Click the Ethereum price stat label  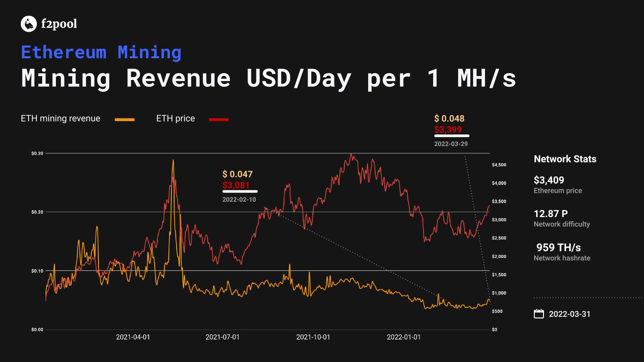pyautogui.click(x=558, y=191)
